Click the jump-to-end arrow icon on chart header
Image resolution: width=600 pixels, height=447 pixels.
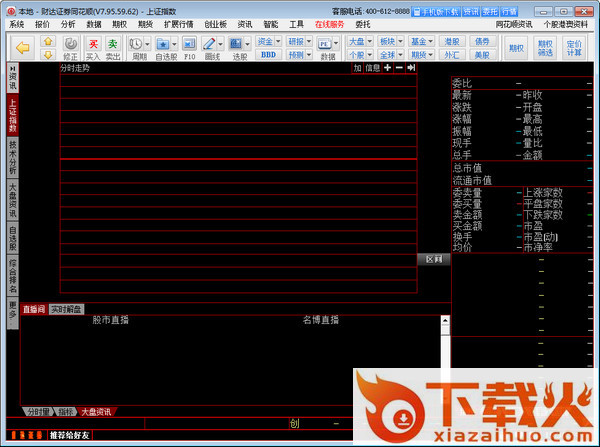tap(411, 68)
